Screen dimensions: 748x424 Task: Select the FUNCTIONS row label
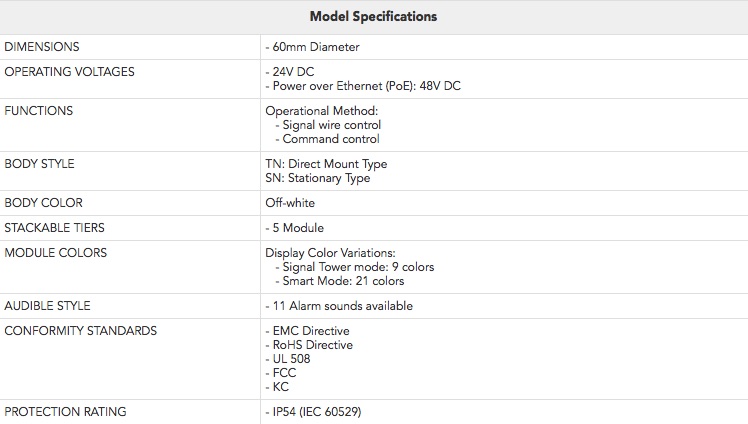point(39,111)
